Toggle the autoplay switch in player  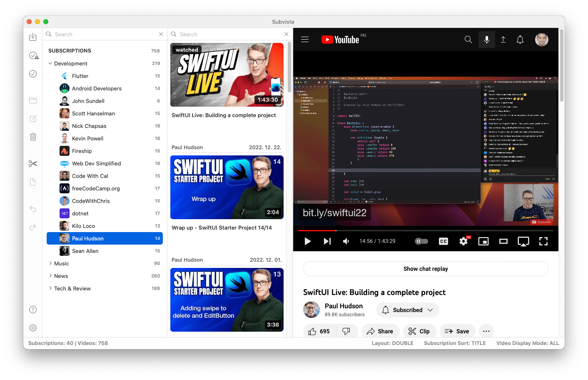[421, 241]
